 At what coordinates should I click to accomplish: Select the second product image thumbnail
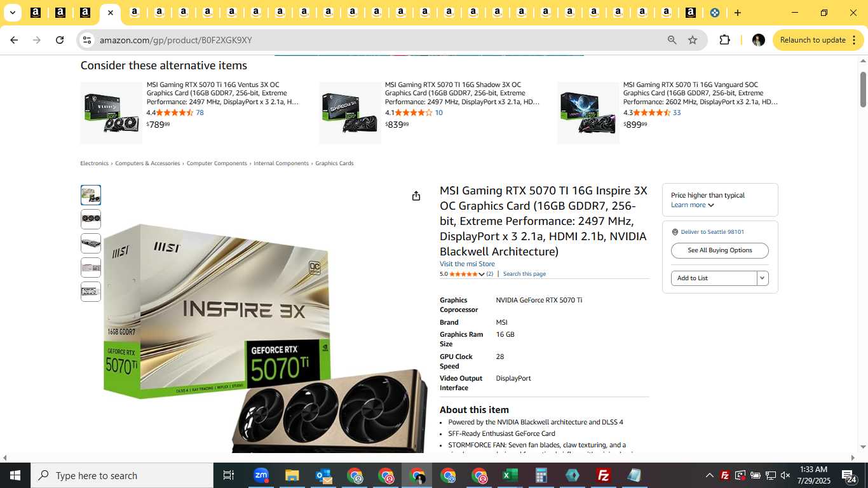pos(91,219)
